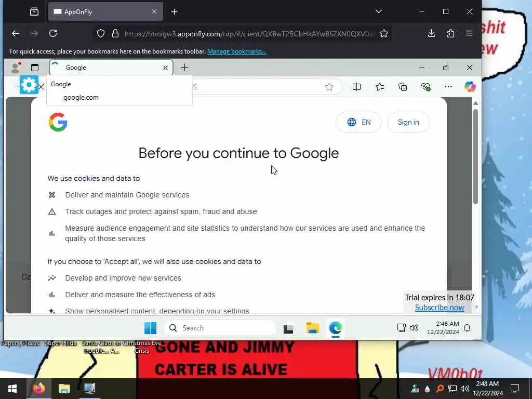Open Firefox View tab list icon
The width and height of the screenshot is (532, 399).
pos(34,12)
